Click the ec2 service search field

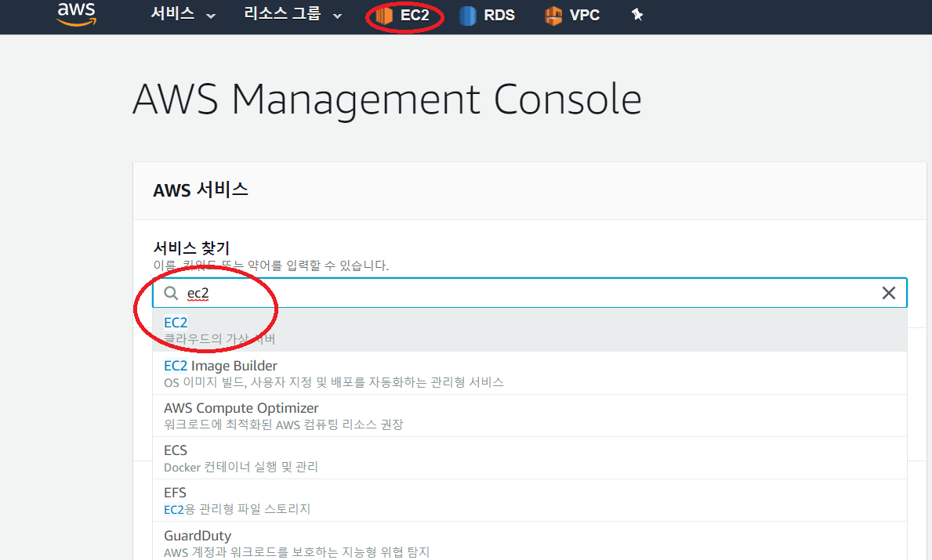tap(530, 293)
